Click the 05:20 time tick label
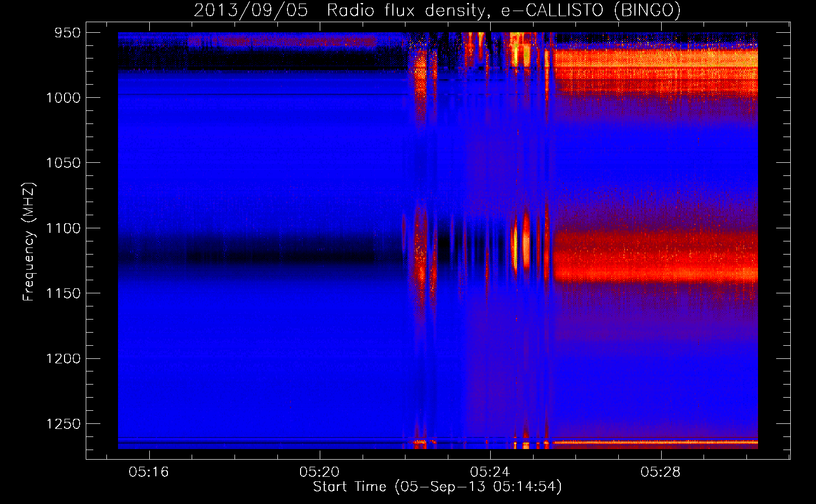 (x=319, y=472)
